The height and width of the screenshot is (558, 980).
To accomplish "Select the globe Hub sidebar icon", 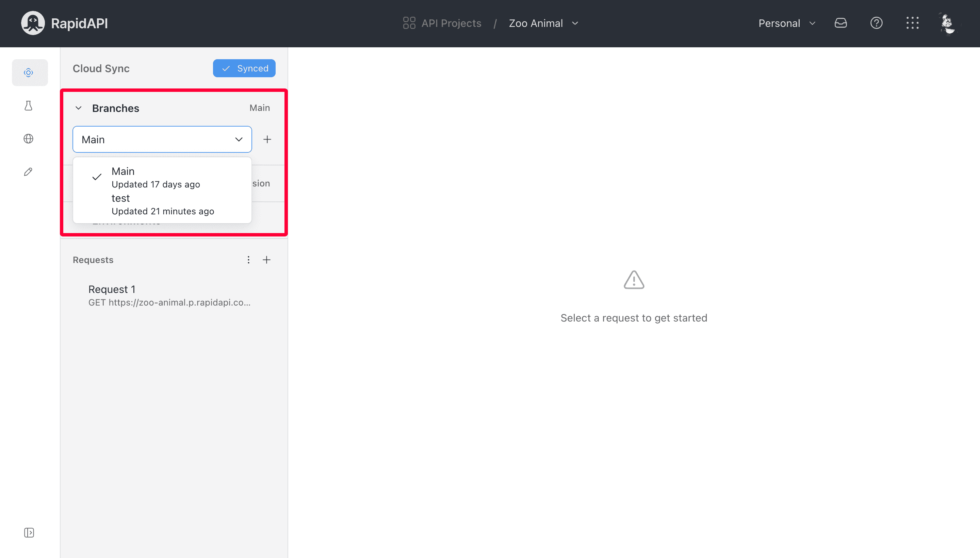I will [x=28, y=139].
